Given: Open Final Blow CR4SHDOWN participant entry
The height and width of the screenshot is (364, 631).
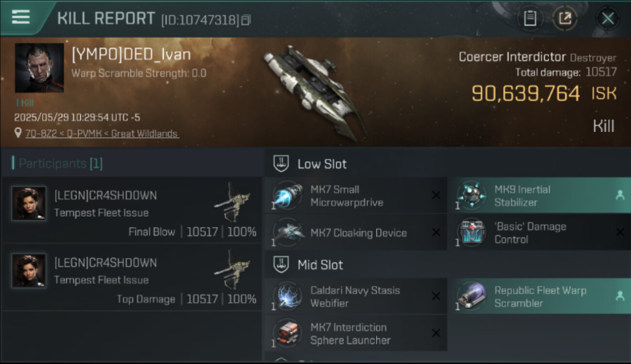Looking at the screenshot, I should pos(132,210).
